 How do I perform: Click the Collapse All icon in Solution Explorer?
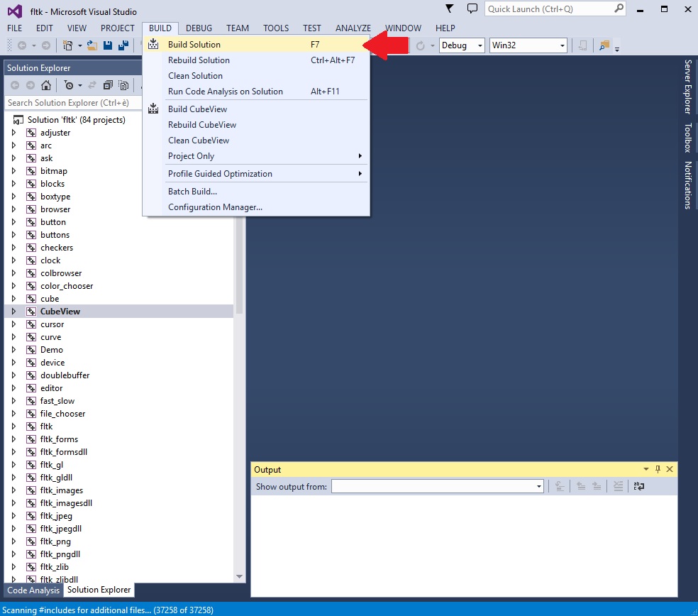tap(108, 85)
